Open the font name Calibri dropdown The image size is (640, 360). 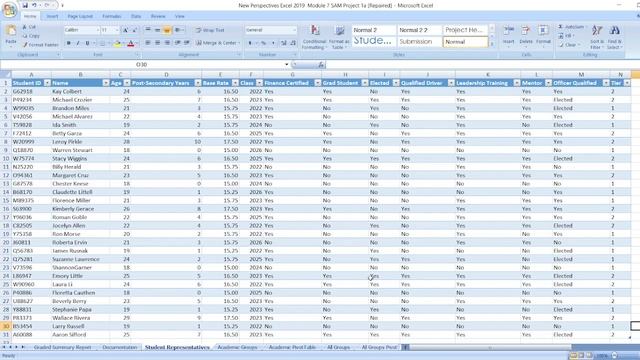click(x=98, y=30)
